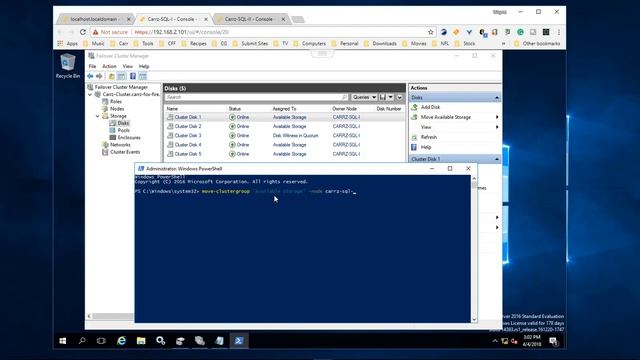The height and width of the screenshot is (360, 640).
Task: Open taskbar search magnifier
Action: pos(82,341)
